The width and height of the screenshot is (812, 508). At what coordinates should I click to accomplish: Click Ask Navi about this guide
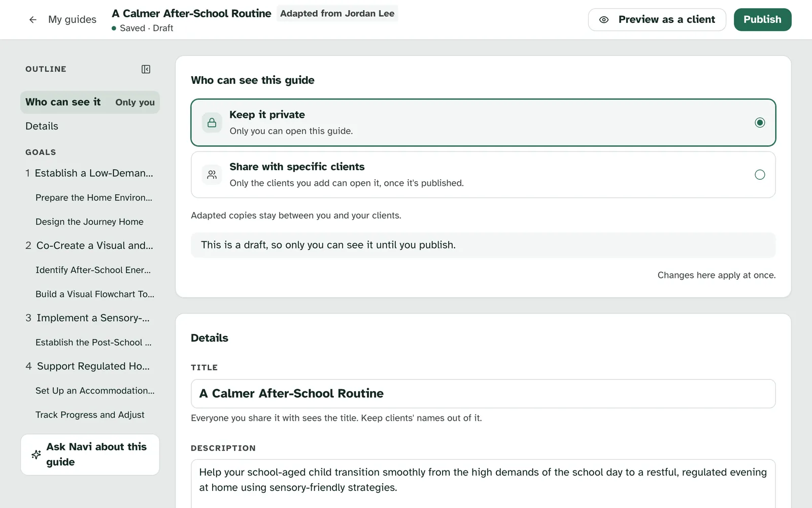(90, 455)
